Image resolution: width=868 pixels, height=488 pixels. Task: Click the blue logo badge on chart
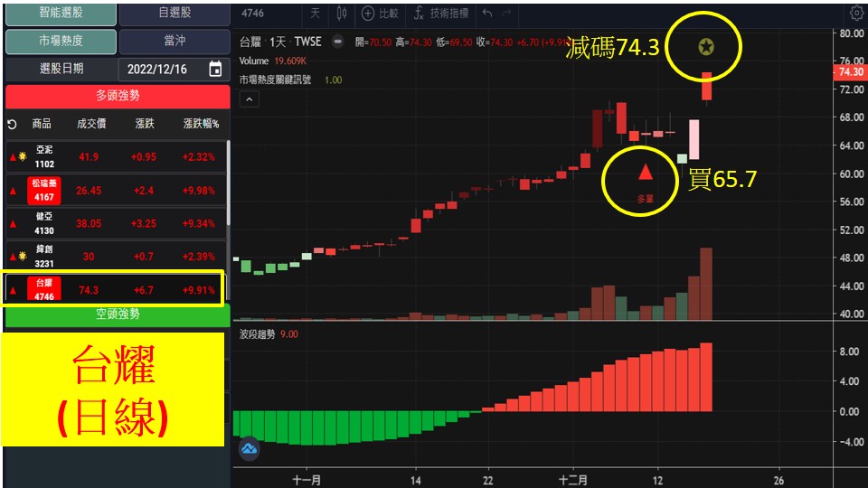[x=249, y=448]
